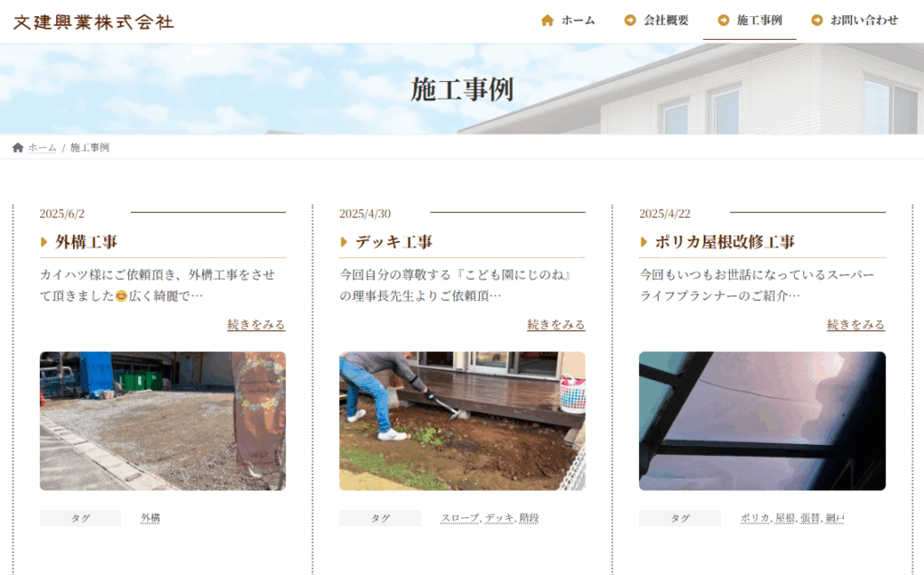Viewport: 924px width, 575px height.
Task: Select the ホーム breadcrumb link
Action: 42,148
